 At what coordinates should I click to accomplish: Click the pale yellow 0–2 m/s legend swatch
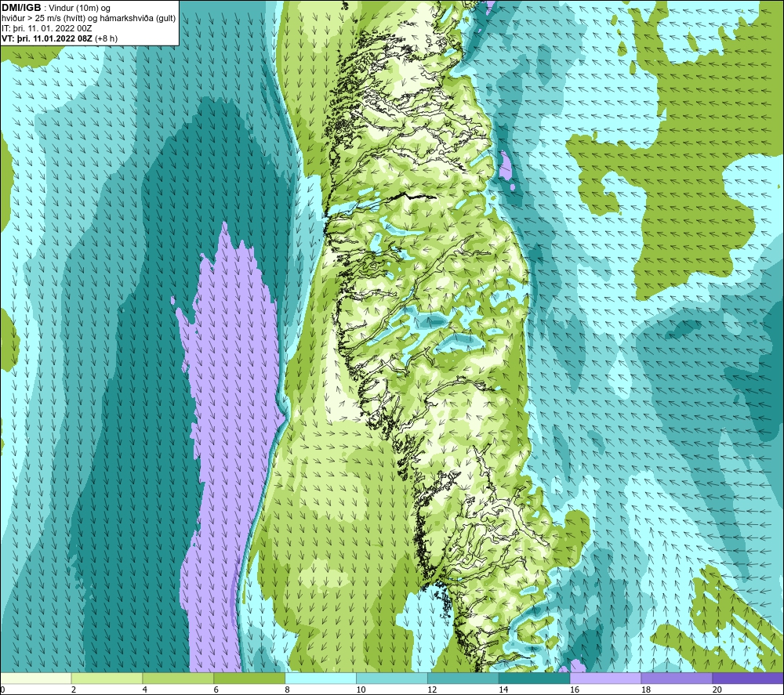tap(36, 678)
